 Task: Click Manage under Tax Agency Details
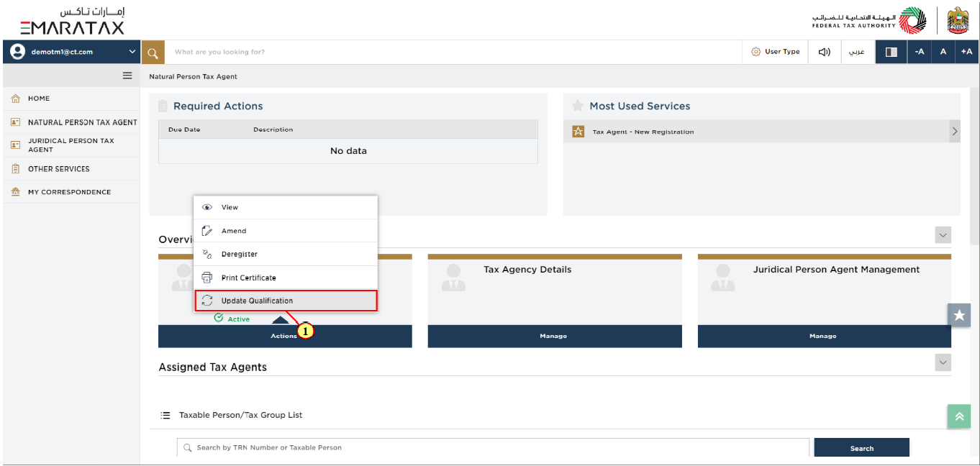[x=554, y=336]
